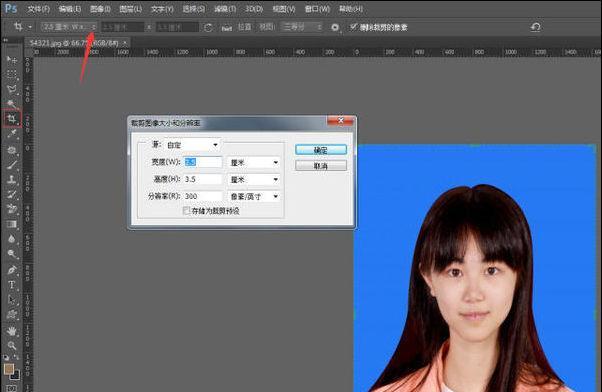Toggle the 删除裁剪的像素 checkbox
This screenshot has width=602, height=392.
353,27
